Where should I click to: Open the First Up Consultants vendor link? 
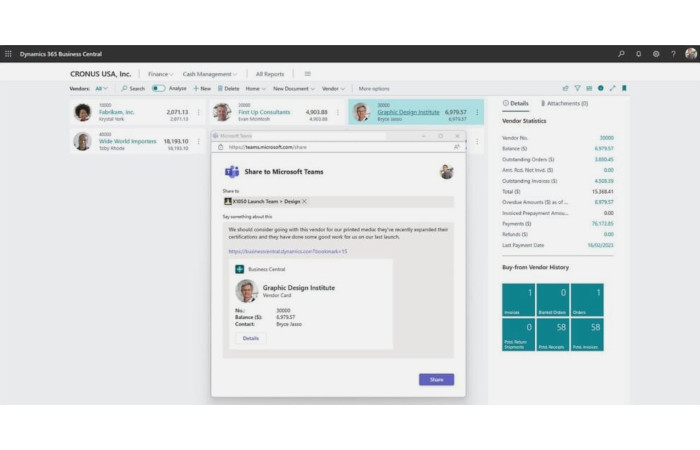click(264, 112)
